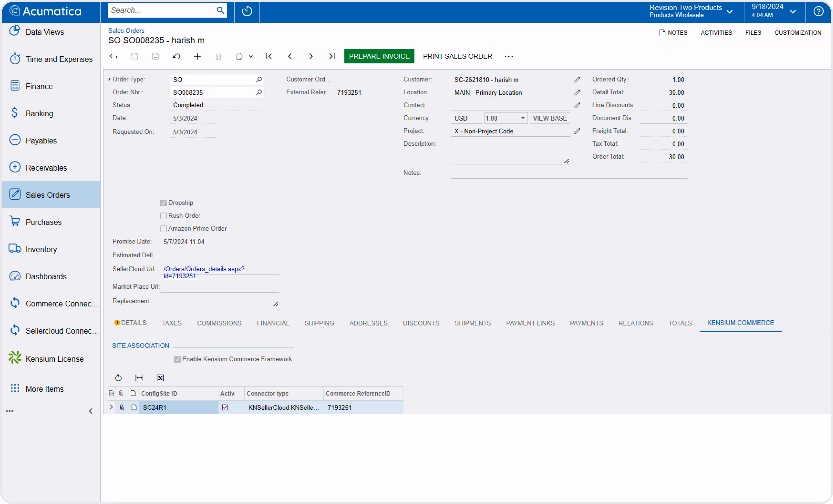Go to the last record arrow
Image resolution: width=833 pixels, height=504 pixels.
[x=332, y=56]
